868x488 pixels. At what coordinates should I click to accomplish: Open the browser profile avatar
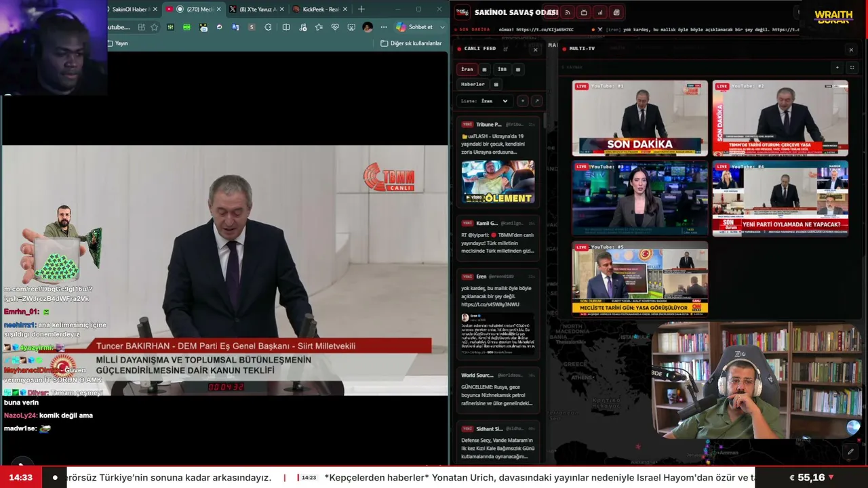tap(368, 27)
